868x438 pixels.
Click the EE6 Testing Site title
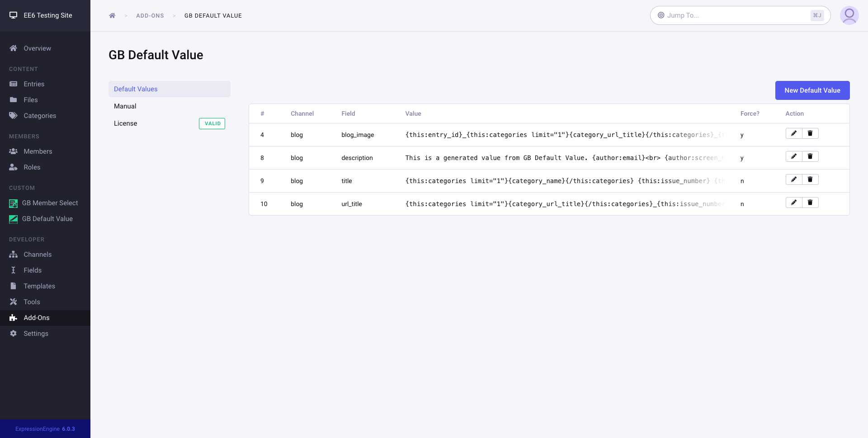48,15
